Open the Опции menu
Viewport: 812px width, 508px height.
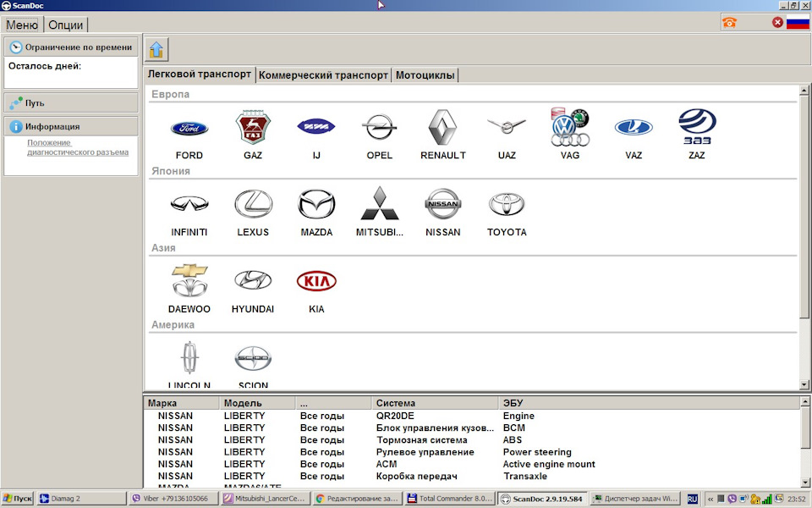coord(66,25)
